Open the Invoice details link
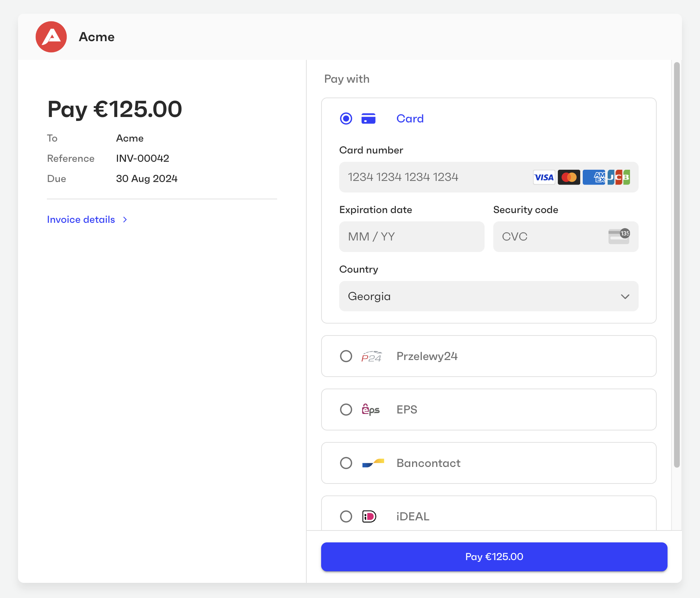This screenshot has height=598, width=700. pos(81,220)
